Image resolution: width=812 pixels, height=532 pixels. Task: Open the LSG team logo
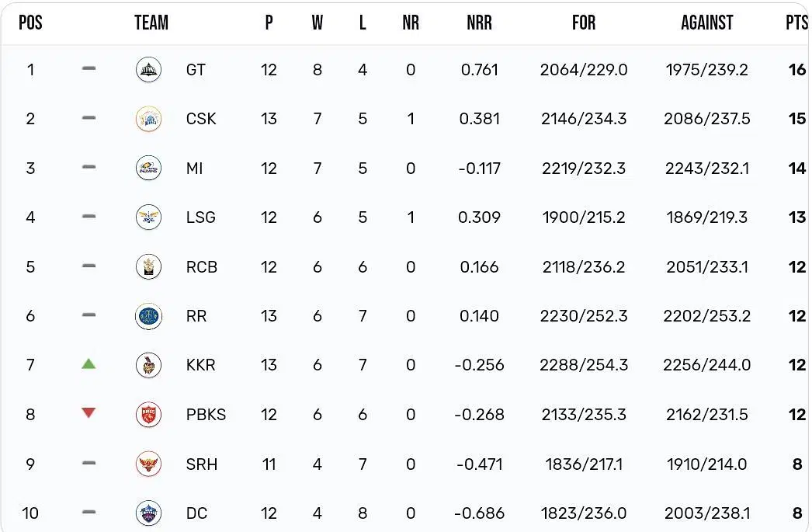(148, 217)
